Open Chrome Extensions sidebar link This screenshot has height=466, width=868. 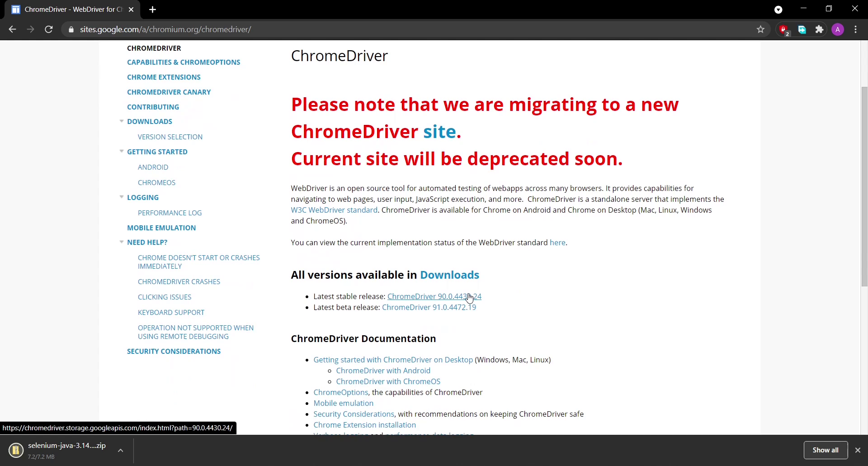click(164, 77)
